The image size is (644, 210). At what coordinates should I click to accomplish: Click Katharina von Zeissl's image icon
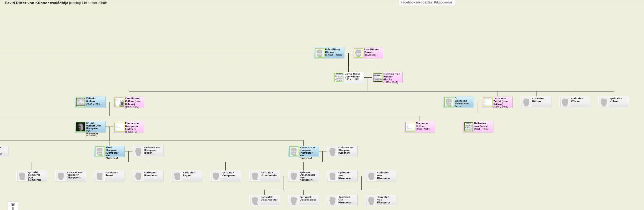click(x=468, y=127)
